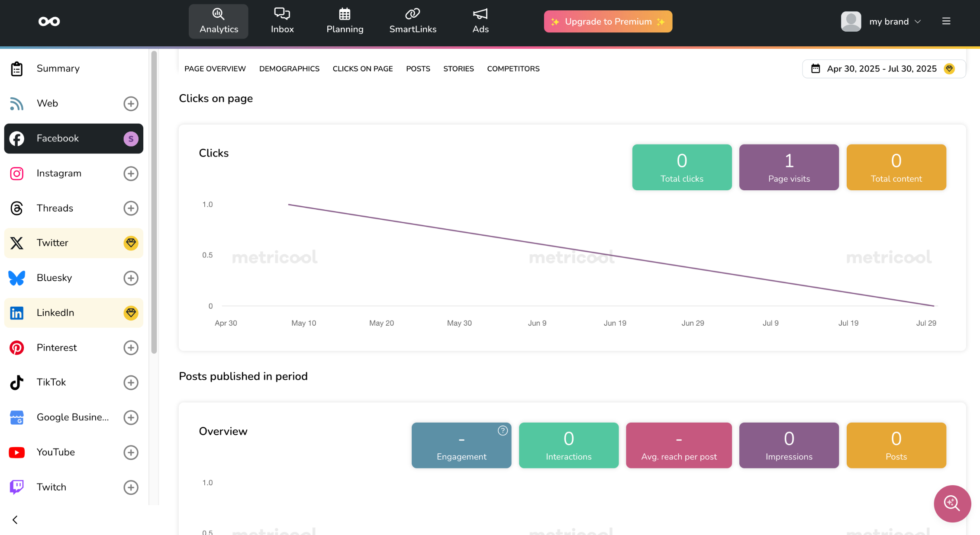Screen dimensions: 980x535
Task: Click the Jul 29 endpoint on Clicks chart
Action: click(x=934, y=306)
